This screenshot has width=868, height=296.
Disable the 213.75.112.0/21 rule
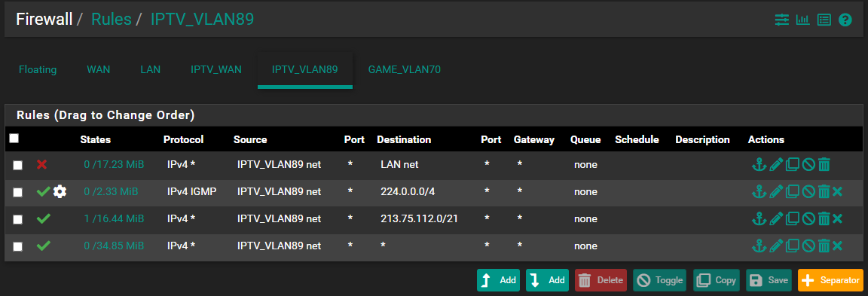[808, 218]
